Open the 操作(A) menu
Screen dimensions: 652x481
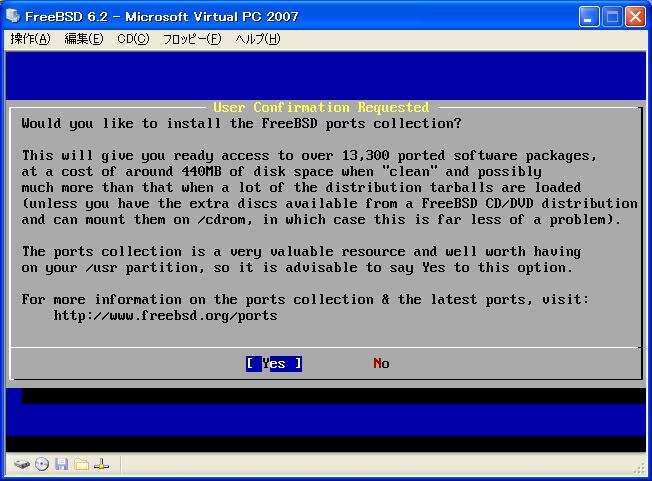[x=30, y=39]
